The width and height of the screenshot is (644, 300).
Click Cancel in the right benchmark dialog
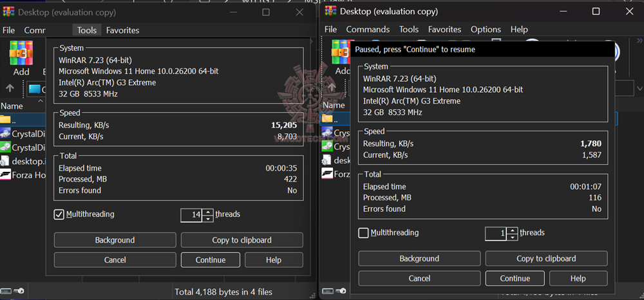point(419,278)
